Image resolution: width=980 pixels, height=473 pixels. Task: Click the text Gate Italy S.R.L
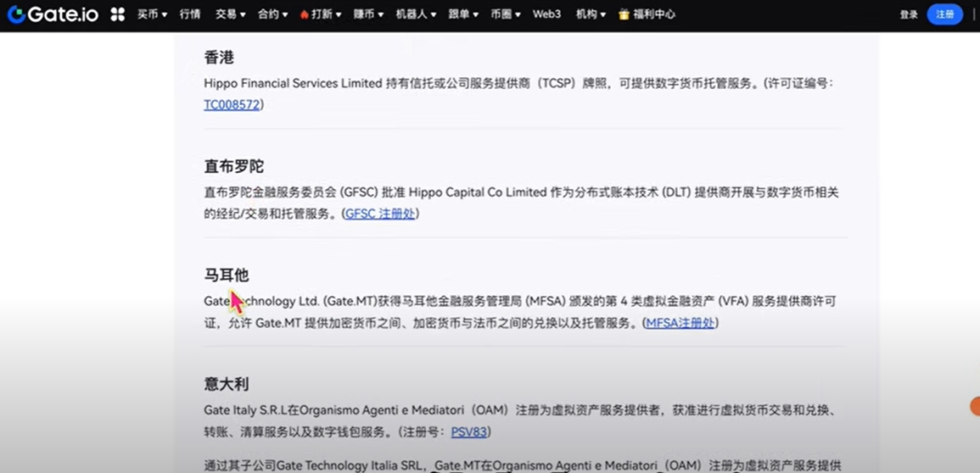(247, 410)
